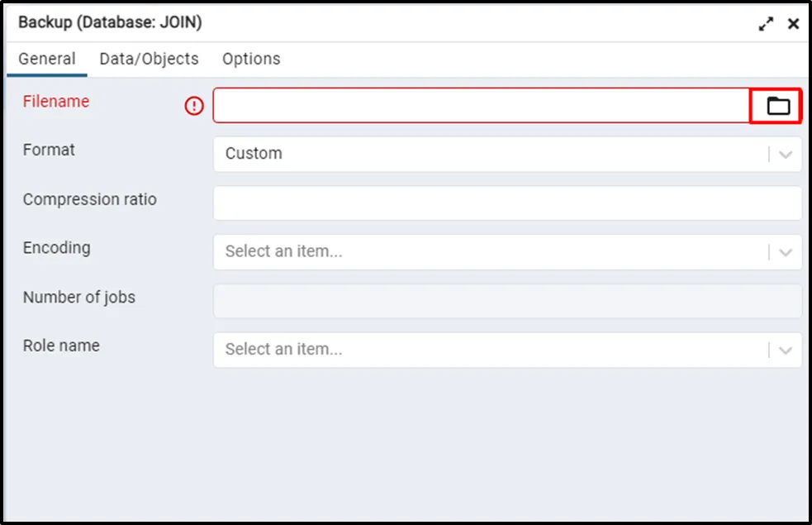Click the Role name label
The height and width of the screenshot is (525, 812).
pyautogui.click(x=61, y=346)
